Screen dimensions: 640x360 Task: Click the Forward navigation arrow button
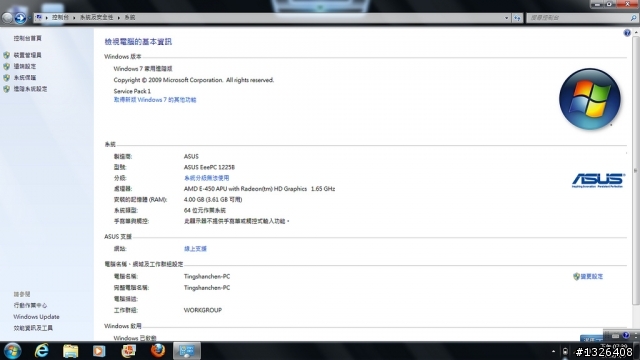20,18
